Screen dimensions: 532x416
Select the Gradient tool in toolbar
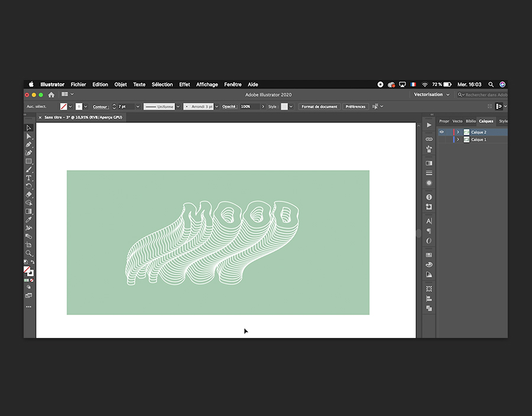[x=29, y=211]
